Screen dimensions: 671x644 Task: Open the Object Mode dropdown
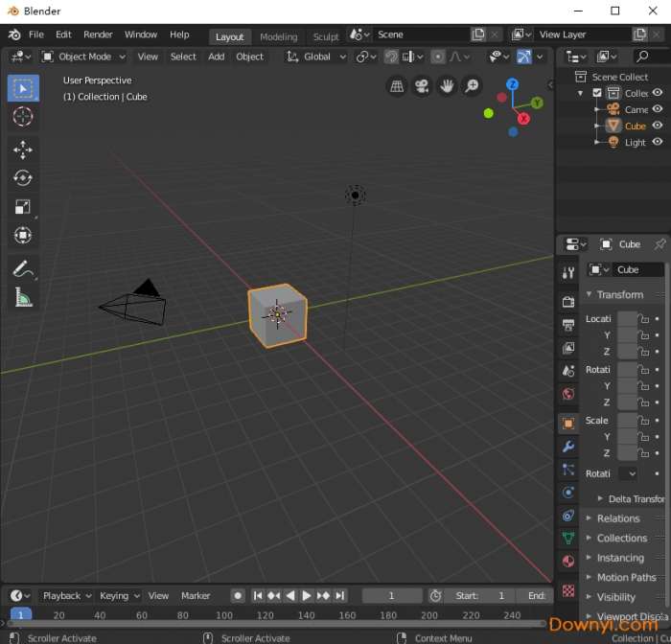[83, 57]
